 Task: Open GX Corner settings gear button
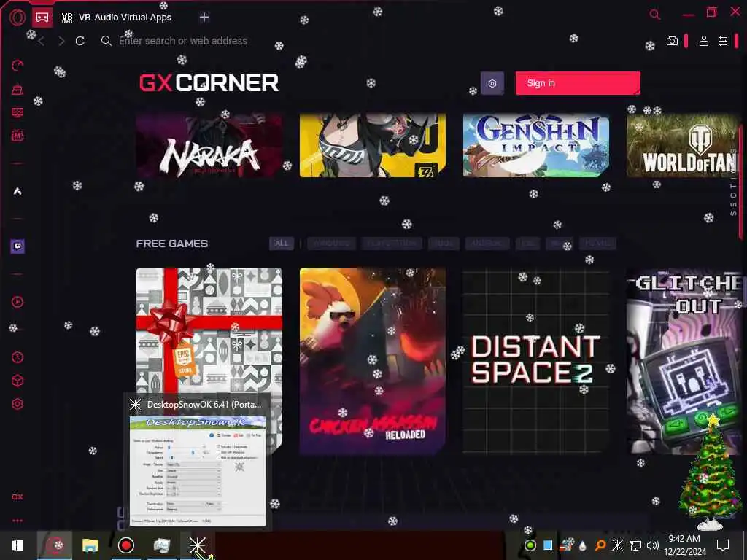492,83
